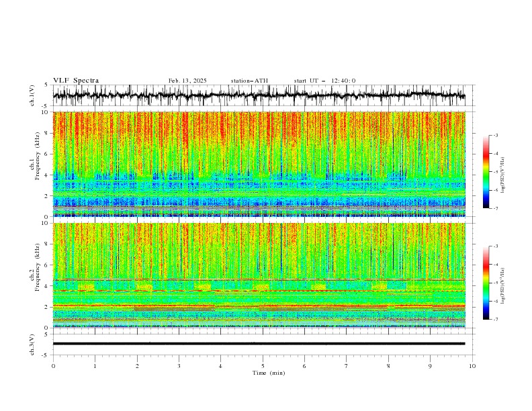This screenshot has height=411, width=532.
Task: Click the ch.2 "Frequency (kHz)" axis label
Action: click(37, 267)
